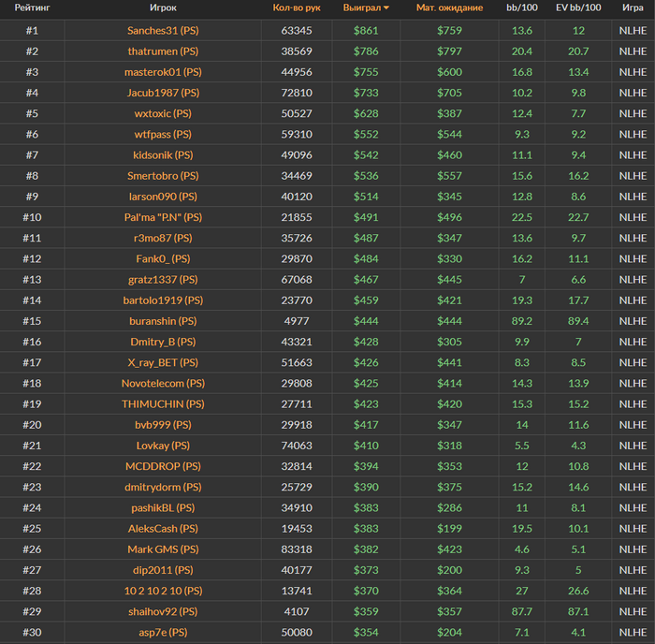Click winnings value $861
Screen dimensions: 655x644
pos(366,31)
